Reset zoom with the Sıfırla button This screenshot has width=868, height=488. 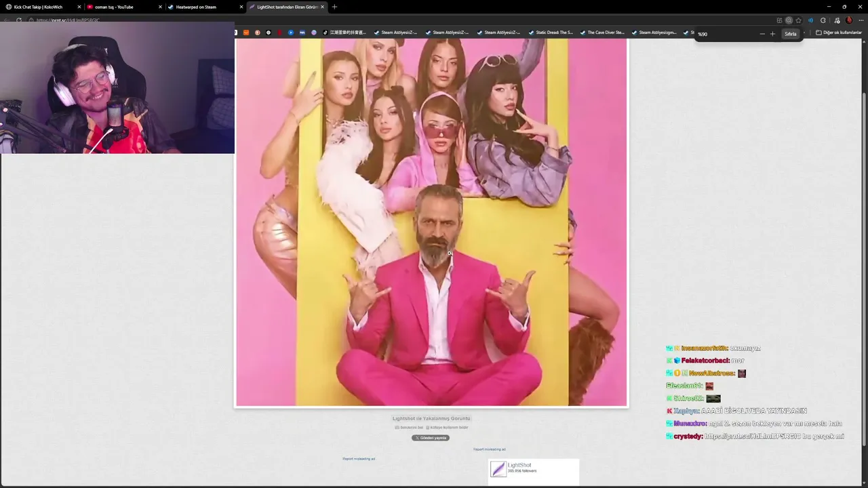(791, 34)
